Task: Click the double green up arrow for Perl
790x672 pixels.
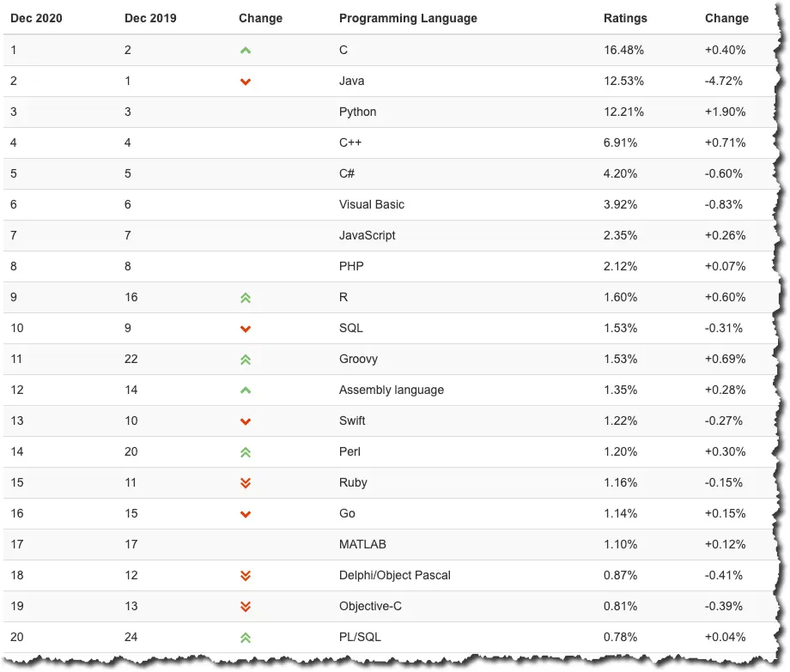Action: 246,452
